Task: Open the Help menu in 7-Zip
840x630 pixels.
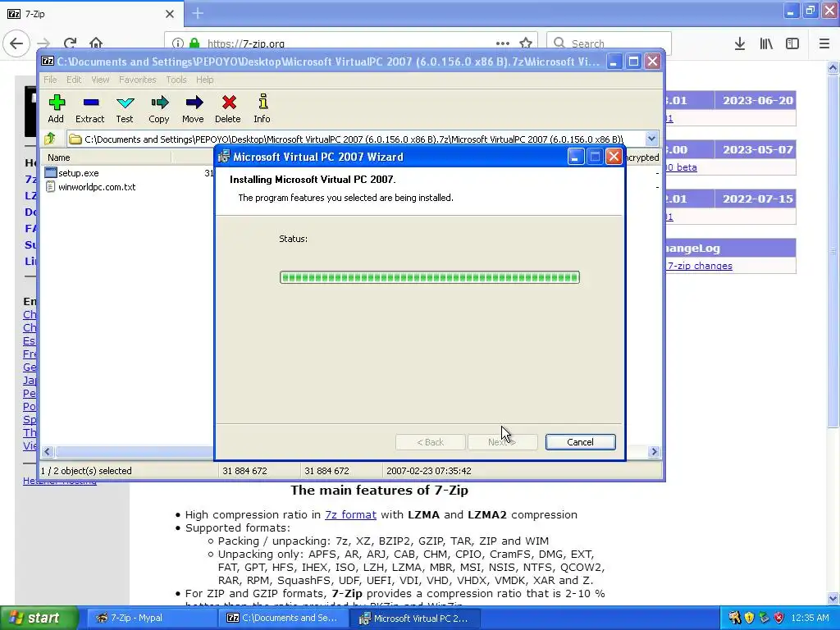Action: point(204,80)
